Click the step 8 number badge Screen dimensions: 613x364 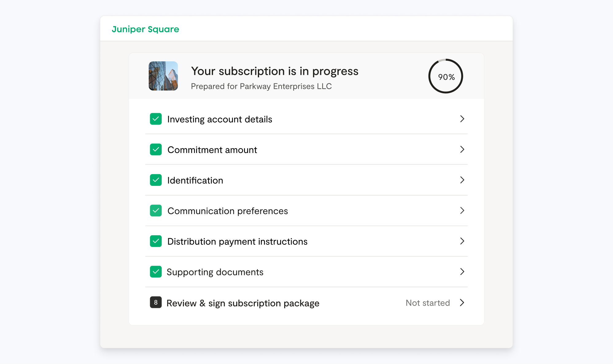pos(156,303)
